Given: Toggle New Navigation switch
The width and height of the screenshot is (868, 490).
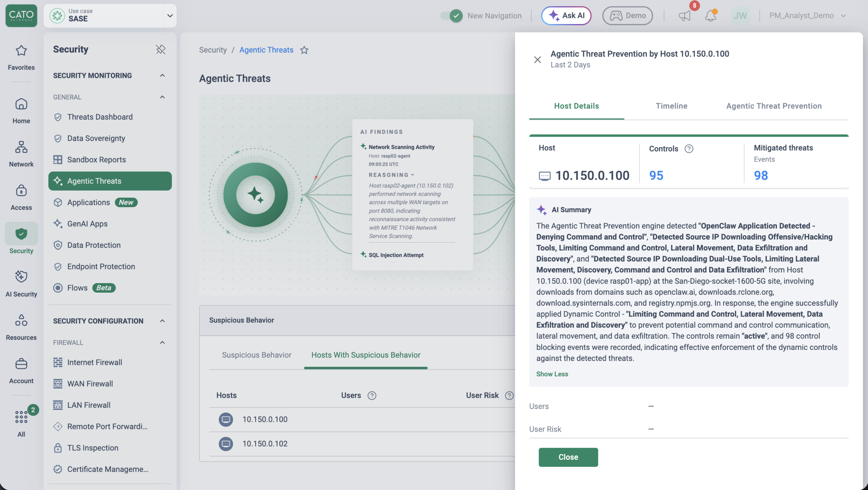Looking at the screenshot, I should tap(452, 16).
